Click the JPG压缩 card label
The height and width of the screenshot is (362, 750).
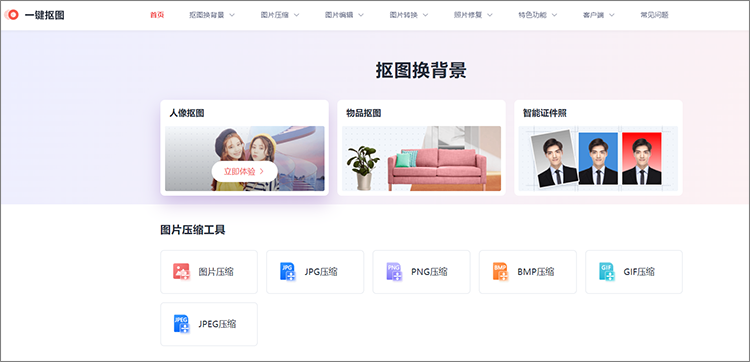(321, 272)
